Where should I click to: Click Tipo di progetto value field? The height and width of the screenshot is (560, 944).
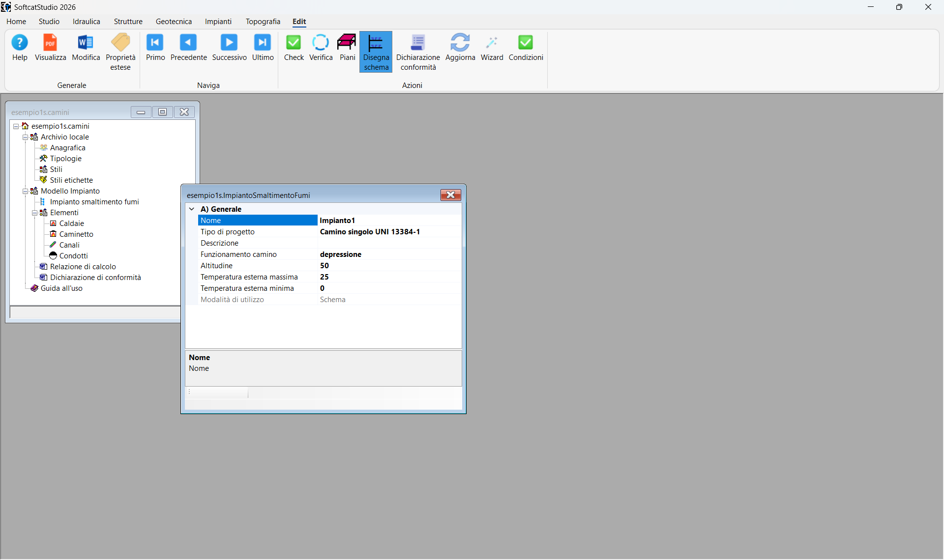click(389, 232)
